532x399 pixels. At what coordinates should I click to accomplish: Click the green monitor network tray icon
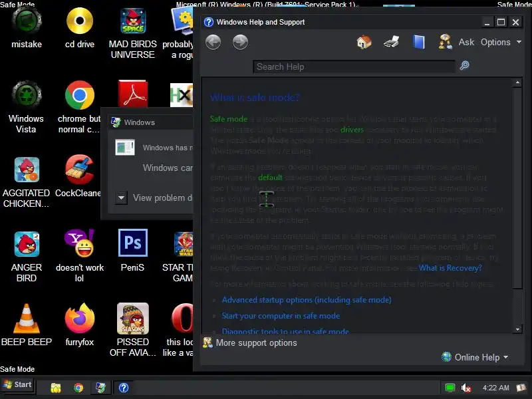pyautogui.click(x=450, y=388)
